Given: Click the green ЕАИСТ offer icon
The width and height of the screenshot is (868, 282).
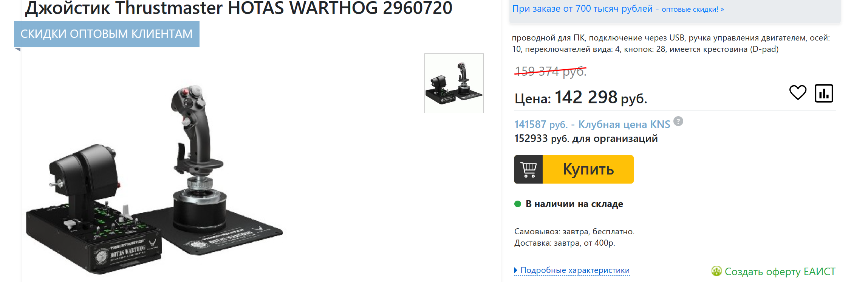Looking at the screenshot, I should point(716,271).
